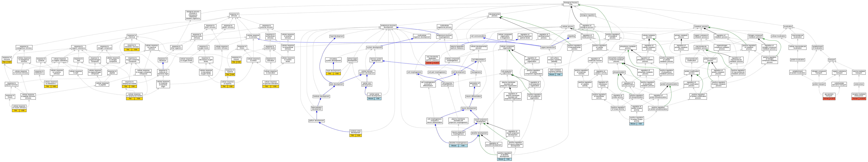
Task: Click the 'regulation of kinase activity' node
Action: [618, 97]
